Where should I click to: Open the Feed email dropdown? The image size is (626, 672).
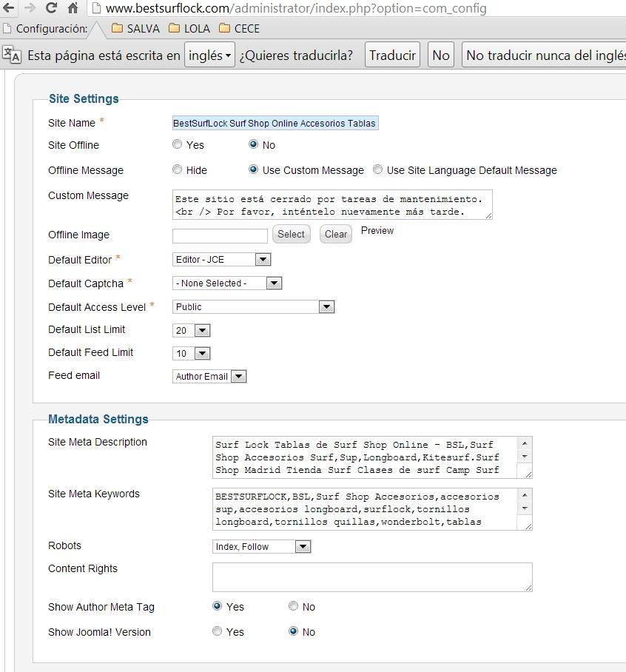click(x=209, y=376)
